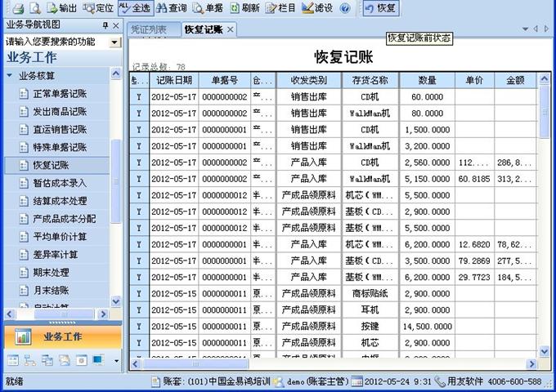Viewport: 556px width, 392px height.
Task: Click the printer icon in the toolbar
Action: tap(16, 8)
